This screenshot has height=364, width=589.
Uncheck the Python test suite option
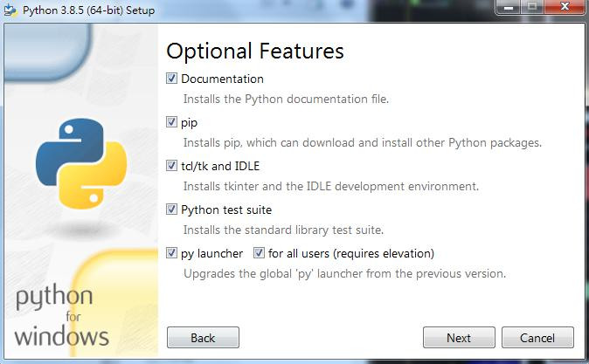(x=171, y=209)
